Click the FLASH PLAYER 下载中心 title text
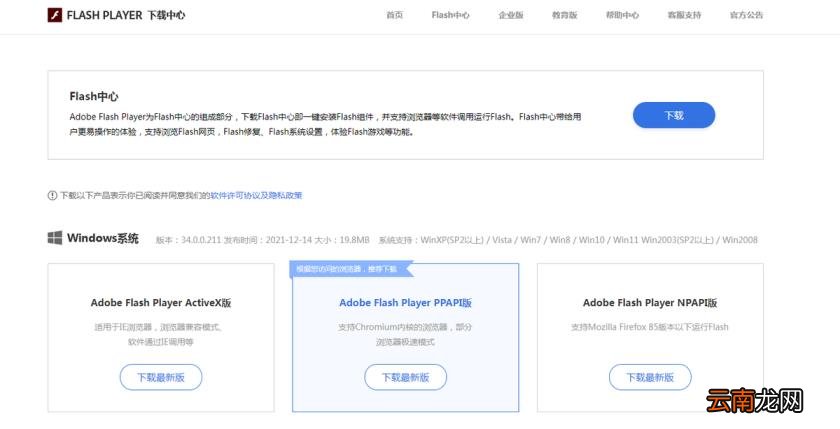Screen dimensions: 840x429 pos(126,15)
